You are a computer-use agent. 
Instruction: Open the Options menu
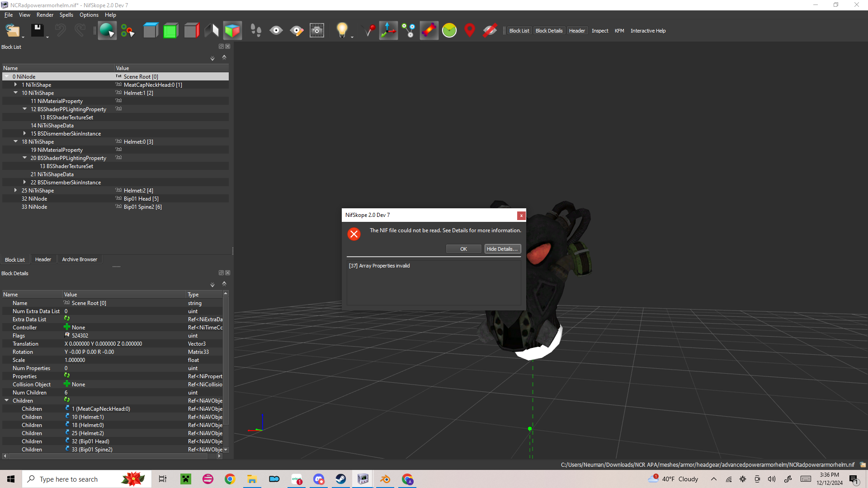coord(89,15)
